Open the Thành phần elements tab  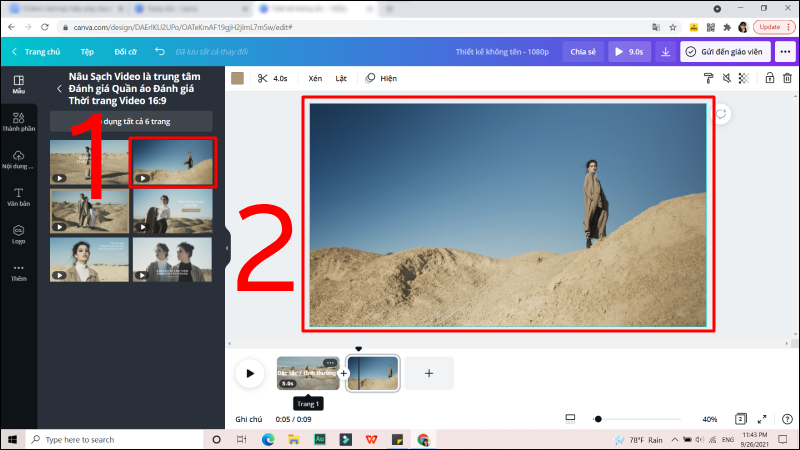(19, 122)
